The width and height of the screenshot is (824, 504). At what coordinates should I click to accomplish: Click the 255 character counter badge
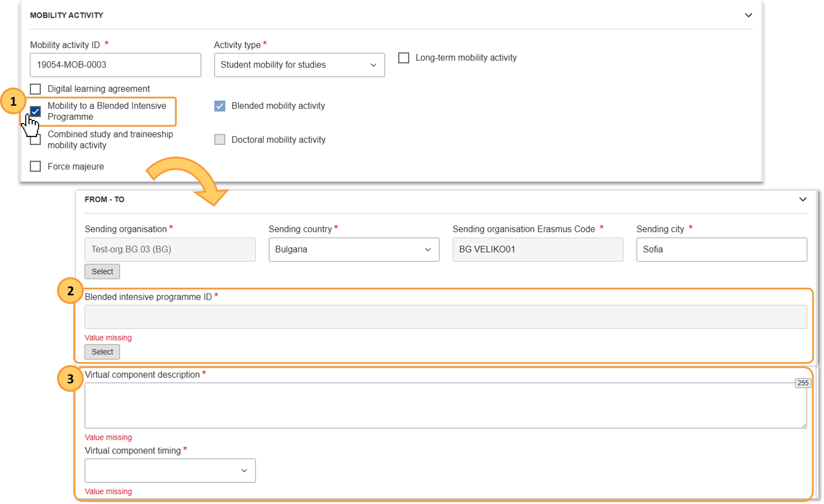(x=803, y=383)
